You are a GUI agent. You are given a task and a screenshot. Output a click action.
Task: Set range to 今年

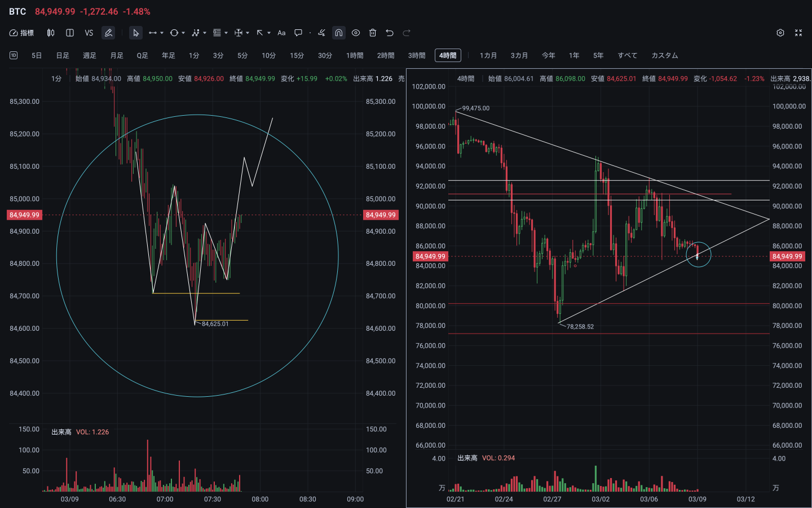[x=549, y=55]
